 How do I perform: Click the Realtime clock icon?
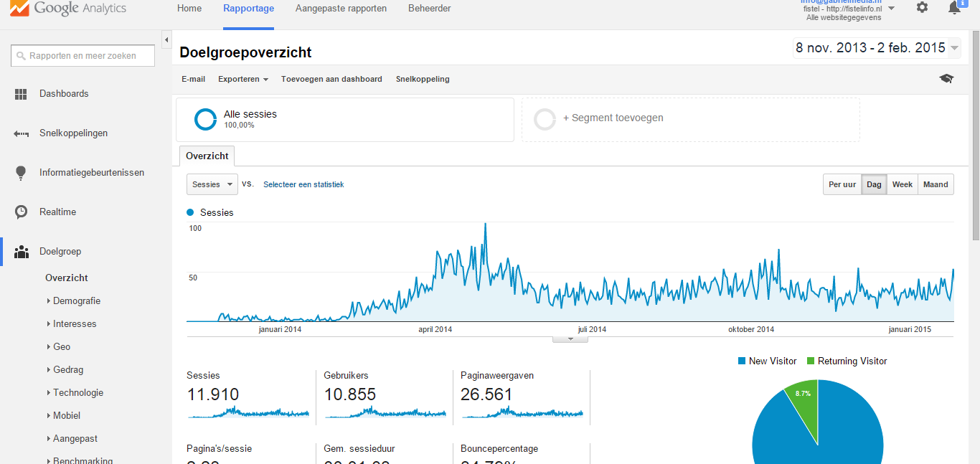[21, 212]
